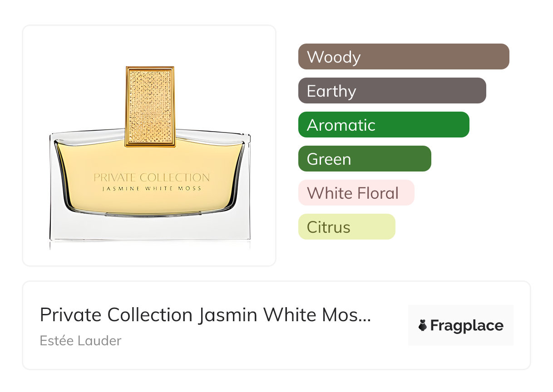553x392 pixels.
Task: Open the Estée Lauder brand link
Action: pyautogui.click(x=80, y=341)
